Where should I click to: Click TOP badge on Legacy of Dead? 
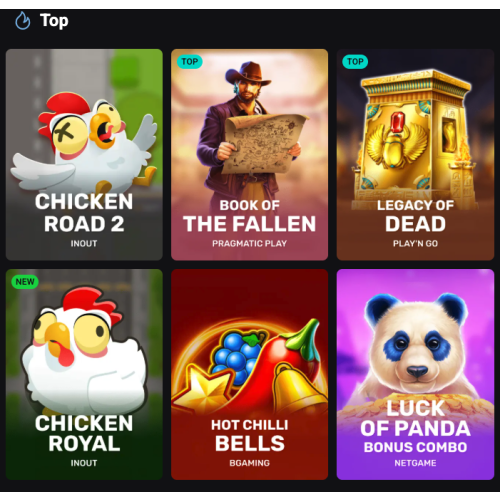pyautogui.click(x=355, y=62)
